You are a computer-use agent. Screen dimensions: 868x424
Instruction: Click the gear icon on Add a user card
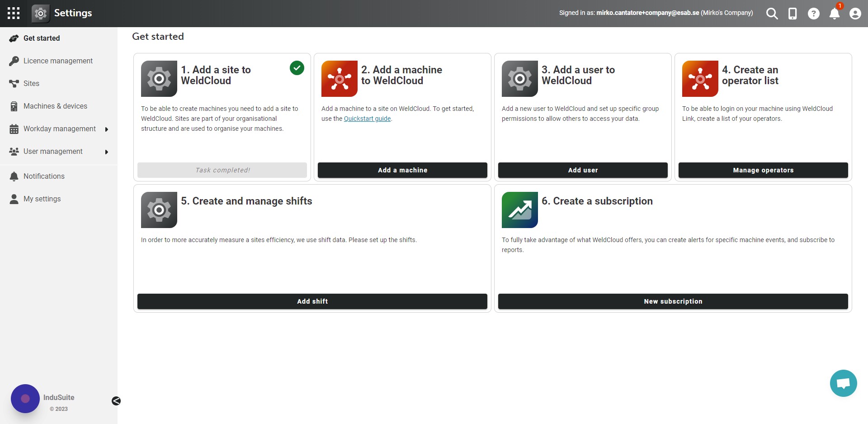tap(520, 79)
